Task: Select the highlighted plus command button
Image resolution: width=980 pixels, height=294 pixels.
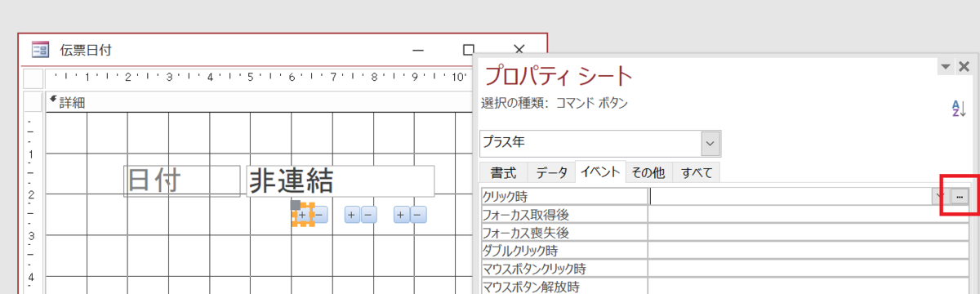Action: pos(303,215)
